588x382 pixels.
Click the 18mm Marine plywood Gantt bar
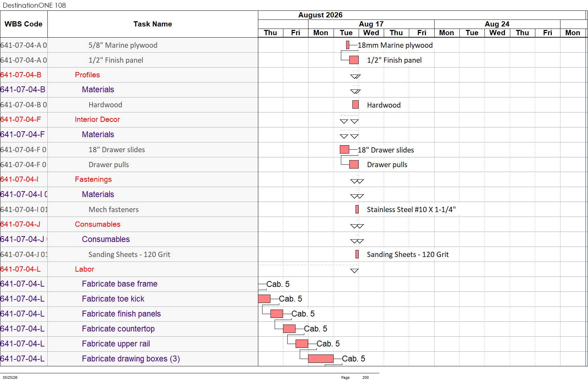pos(348,45)
